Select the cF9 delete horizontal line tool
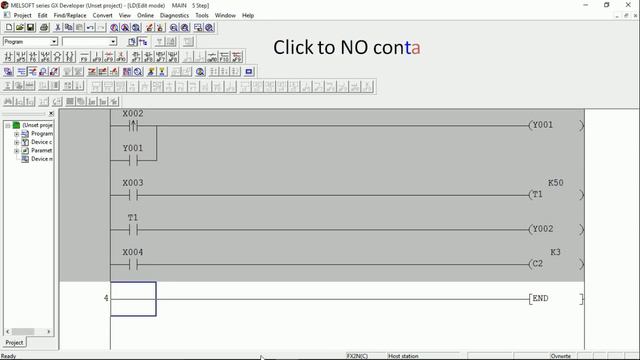Image resolution: width=640 pixels, height=360 pixels. click(109, 56)
